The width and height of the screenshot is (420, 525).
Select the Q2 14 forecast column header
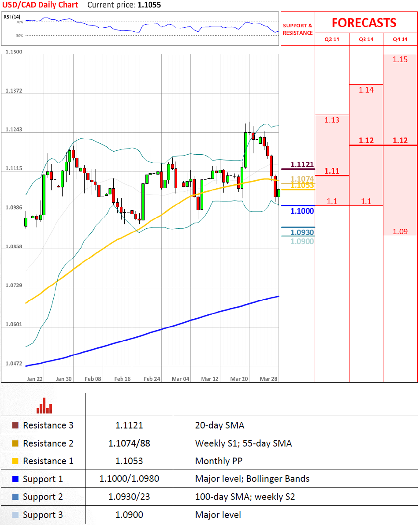(332, 39)
